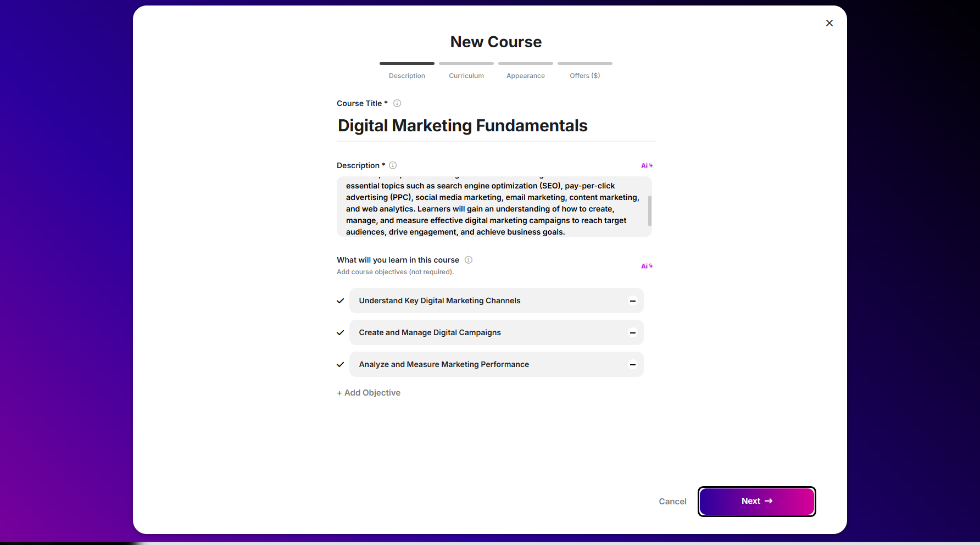Click the 'Add course objectives (not required).' text

point(396,272)
